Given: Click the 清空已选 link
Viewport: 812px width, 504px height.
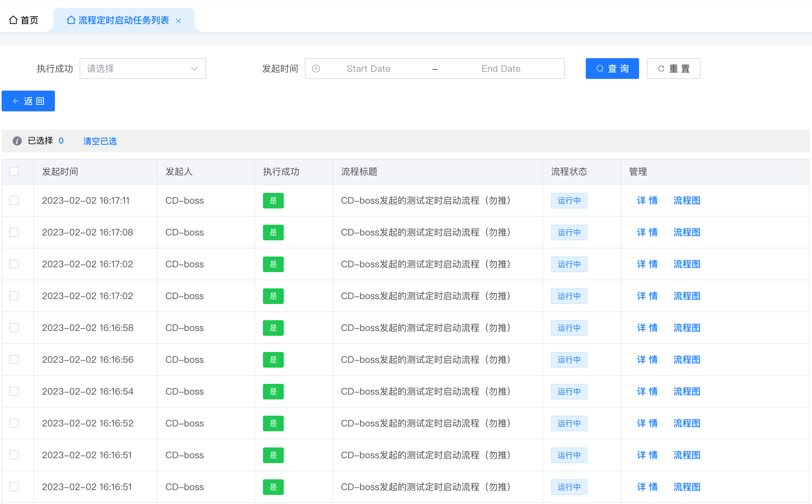Looking at the screenshot, I should (x=100, y=141).
